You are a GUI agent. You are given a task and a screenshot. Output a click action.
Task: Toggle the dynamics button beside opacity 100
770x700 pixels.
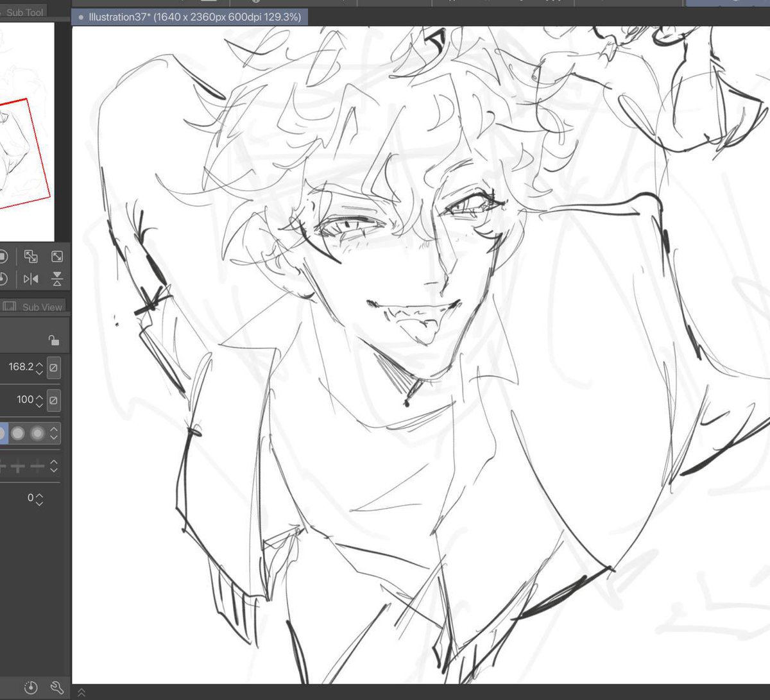(54, 400)
